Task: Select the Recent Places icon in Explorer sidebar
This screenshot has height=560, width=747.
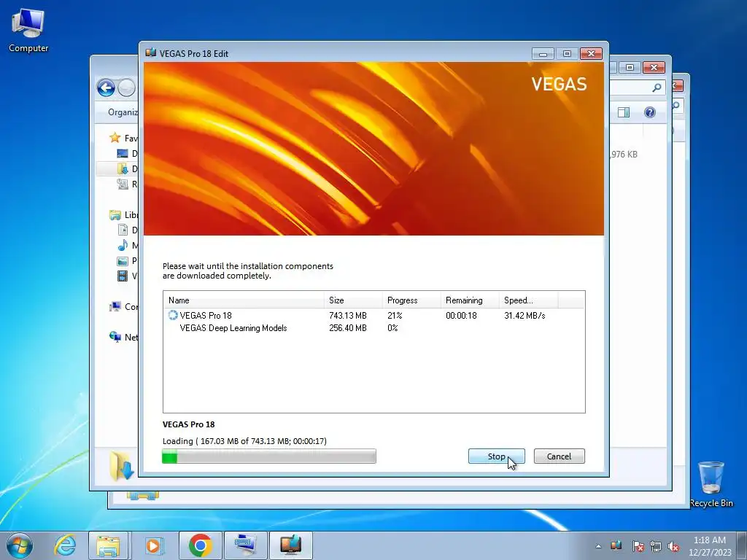Action: (x=123, y=184)
